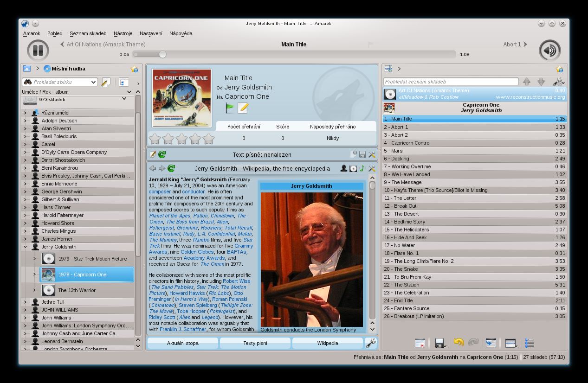Screen dimensions: 588x383
Task: Open edit queue numbered list icon
Action: [530, 343]
